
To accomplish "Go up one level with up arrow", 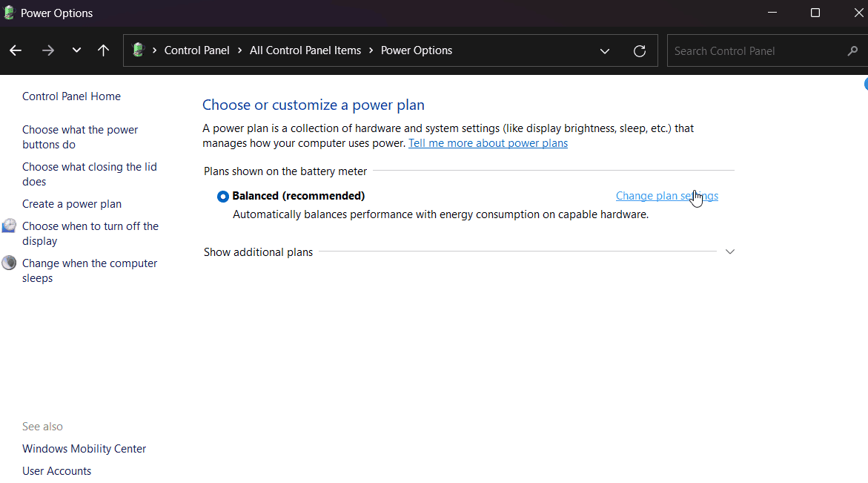I will 103,50.
